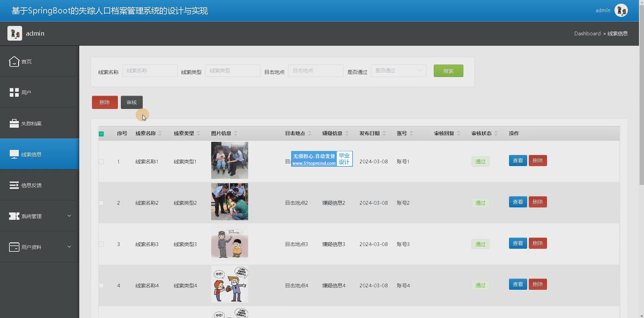Click the Dashboard breadcrumb link

point(587,34)
